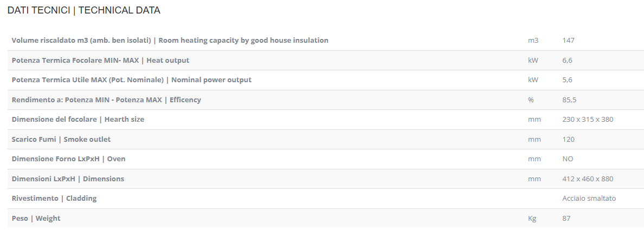Select the Scarico Fumi | Smoke outlet label

(x=61, y=139)
